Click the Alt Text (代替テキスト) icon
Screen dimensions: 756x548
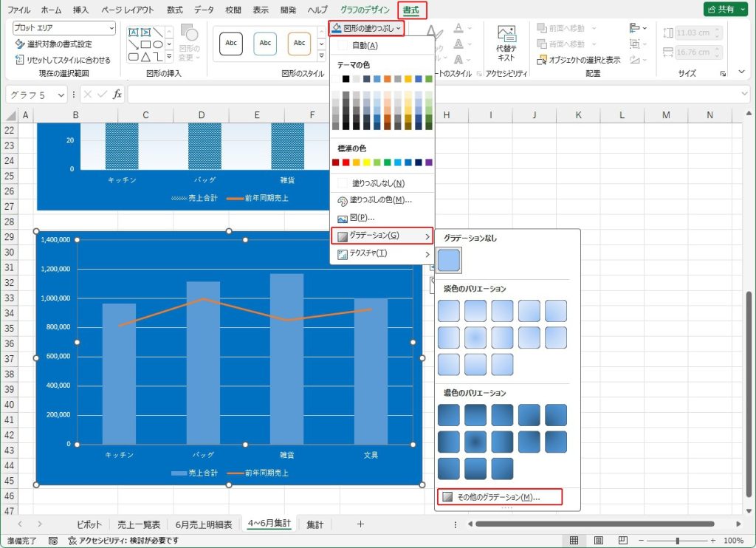coord(506,43)
